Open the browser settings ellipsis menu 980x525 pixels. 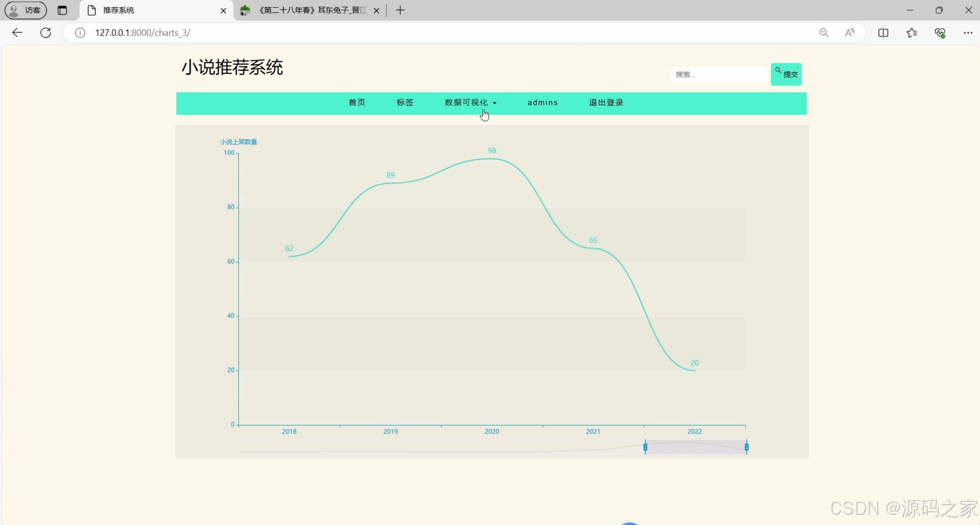pyautogui.click(x=968, y=33)
